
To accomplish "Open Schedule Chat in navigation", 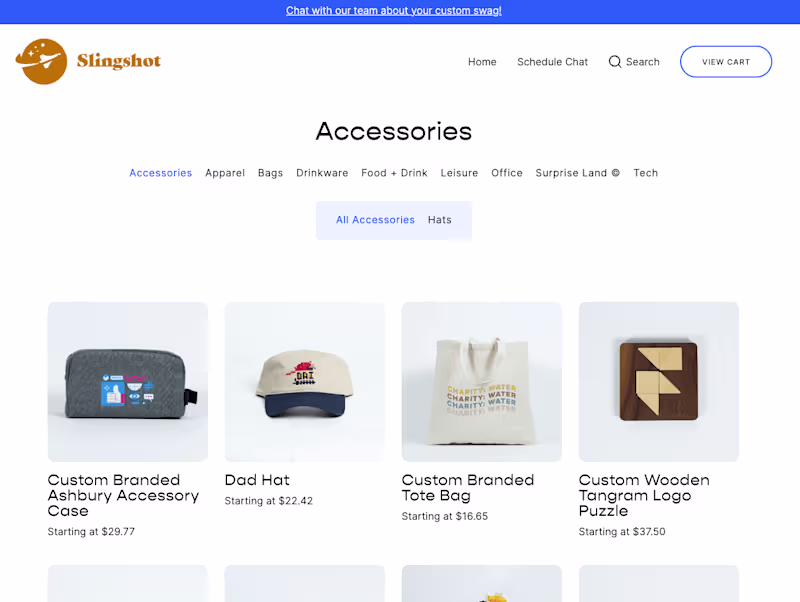I will [552, 62].
